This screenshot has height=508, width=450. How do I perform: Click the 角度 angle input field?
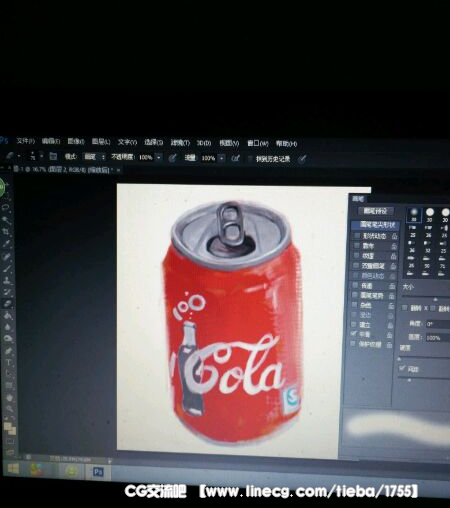[437, 324]
